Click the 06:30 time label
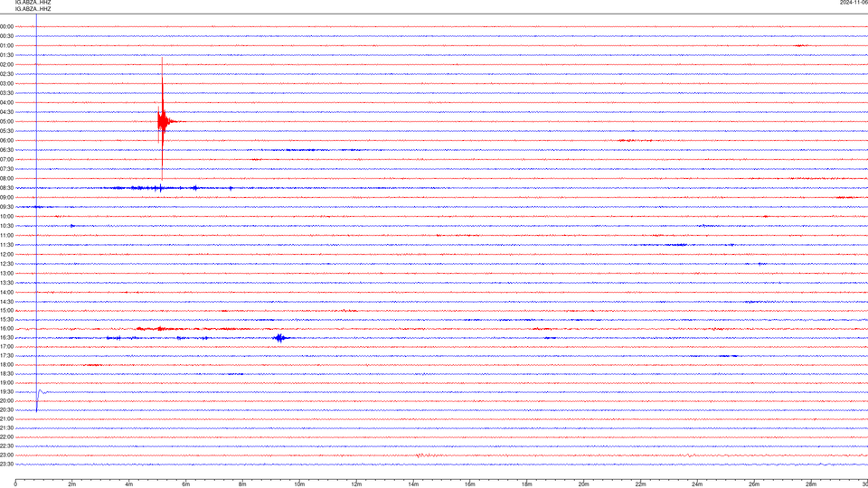This screenshot has width=868, height=488. pyautogui.click(x=6, y=150)
